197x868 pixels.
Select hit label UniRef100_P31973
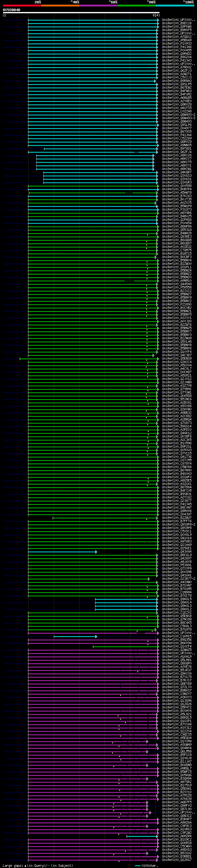click(176, 210)
